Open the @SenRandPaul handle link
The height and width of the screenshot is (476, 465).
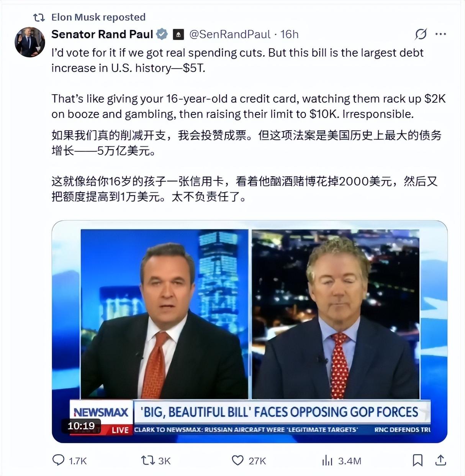point(230,34)
